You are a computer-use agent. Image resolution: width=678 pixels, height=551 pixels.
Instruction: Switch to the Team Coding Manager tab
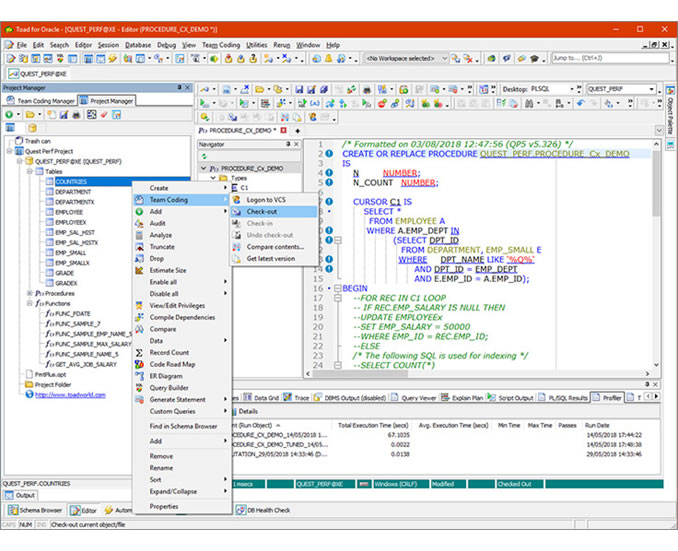(x=41, y=101)
